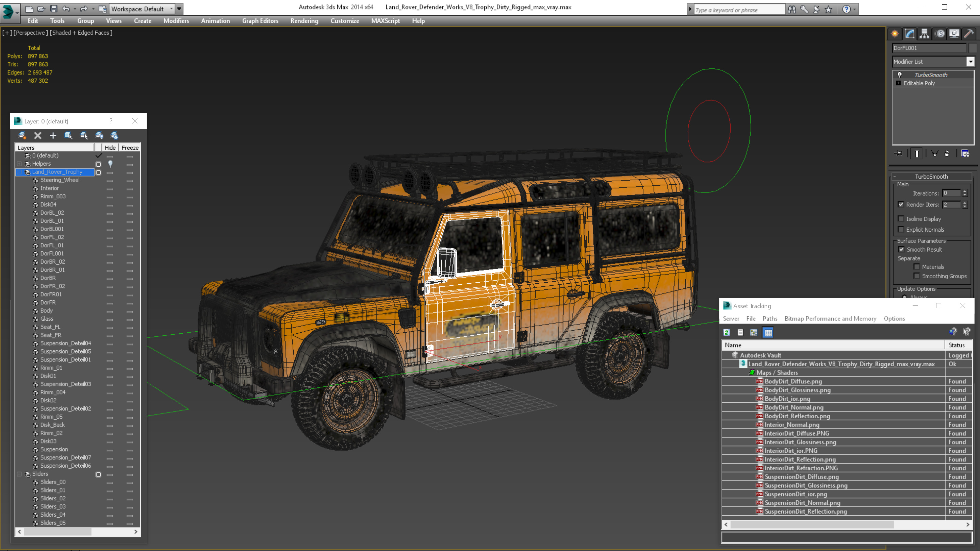The image size is (980, 551).
Task: Toggle Smooth Result checkbox
Action: point(901,249)
